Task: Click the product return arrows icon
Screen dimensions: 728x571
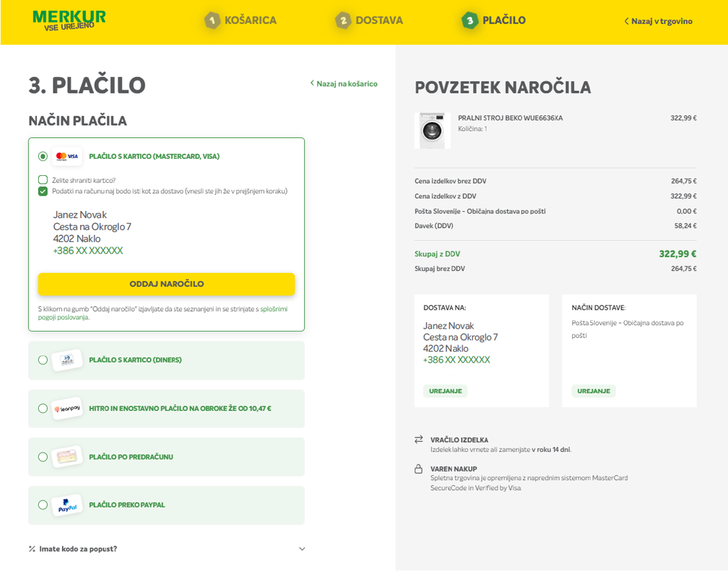Action: click(419, 439)
